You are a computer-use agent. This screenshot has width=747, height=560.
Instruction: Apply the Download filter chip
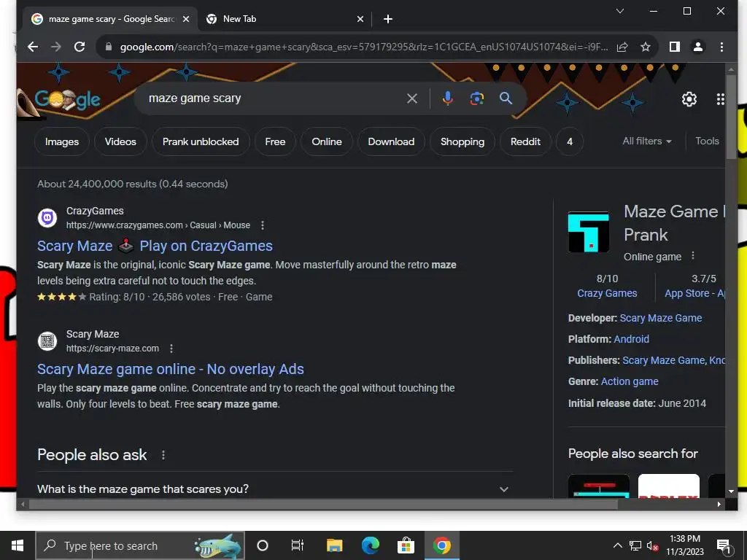pyautogui.click(x=391, y=141)
